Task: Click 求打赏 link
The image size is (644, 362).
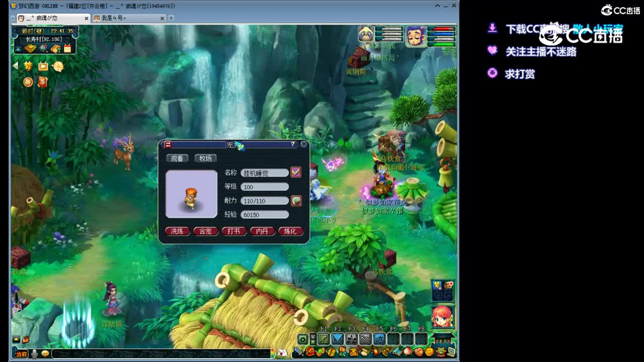Action: [520, 74]
